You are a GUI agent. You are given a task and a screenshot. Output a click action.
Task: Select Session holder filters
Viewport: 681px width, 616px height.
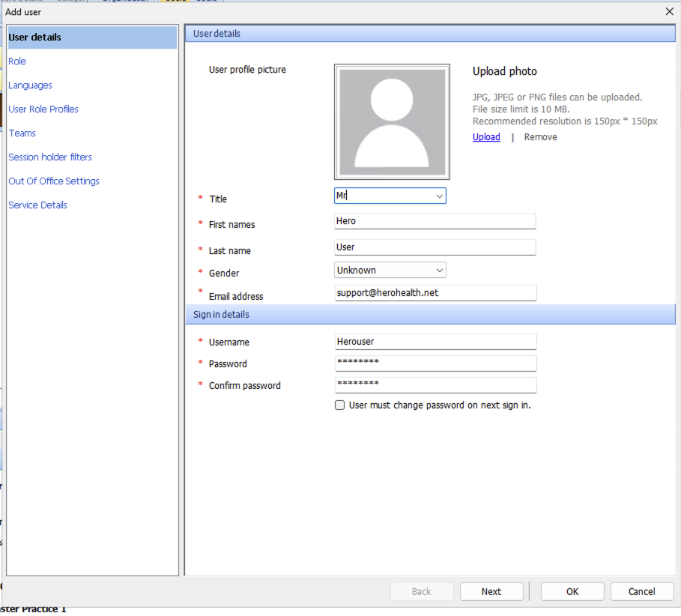coord(50,157)
